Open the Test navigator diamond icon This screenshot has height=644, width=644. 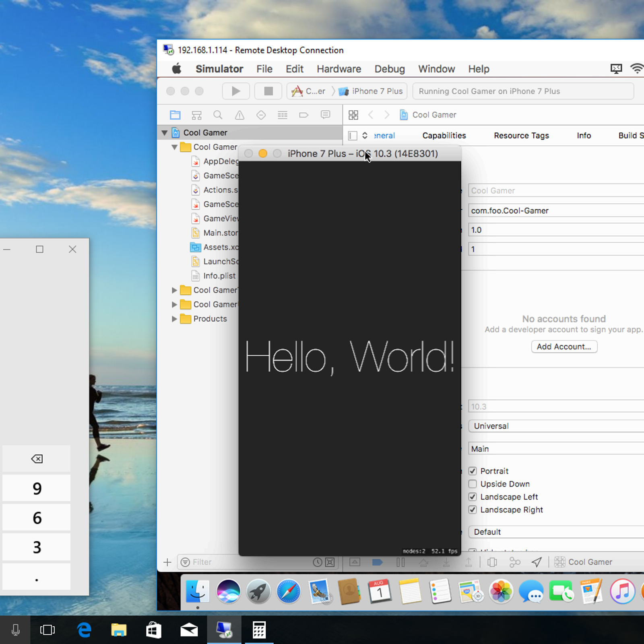pos(261,115)
